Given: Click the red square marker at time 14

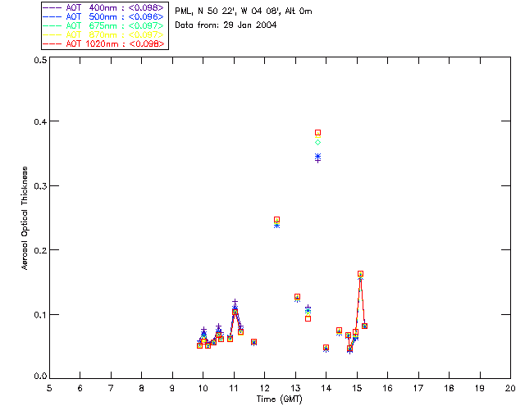Looking at the screenshot, I should [326, 348].
